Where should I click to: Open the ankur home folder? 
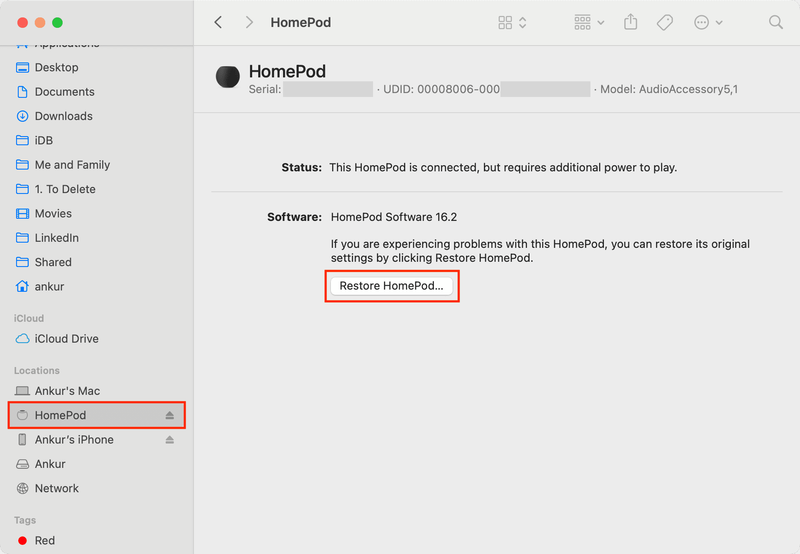coord(97,287)
